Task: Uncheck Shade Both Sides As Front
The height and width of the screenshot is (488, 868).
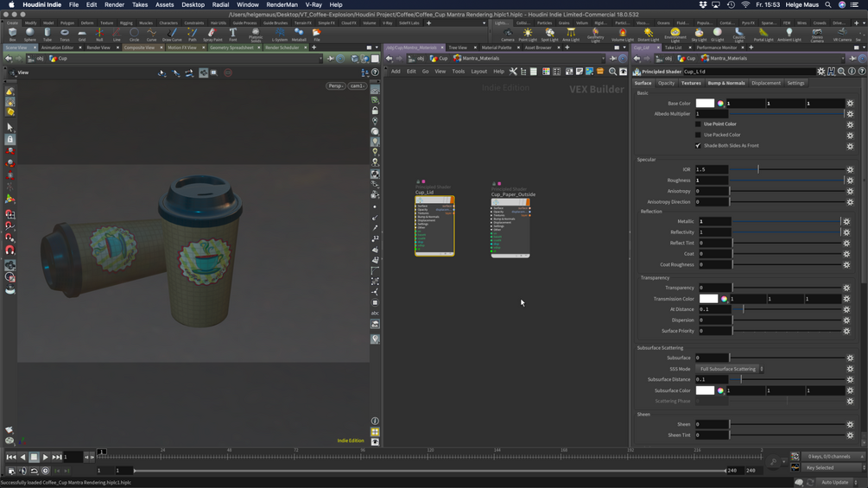Action: point(699,146)
